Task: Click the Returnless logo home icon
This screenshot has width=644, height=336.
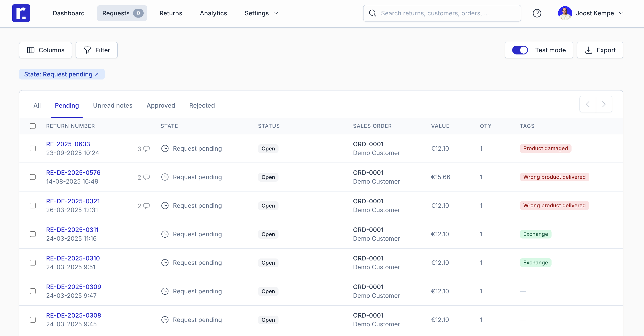Action: [21, 13]
